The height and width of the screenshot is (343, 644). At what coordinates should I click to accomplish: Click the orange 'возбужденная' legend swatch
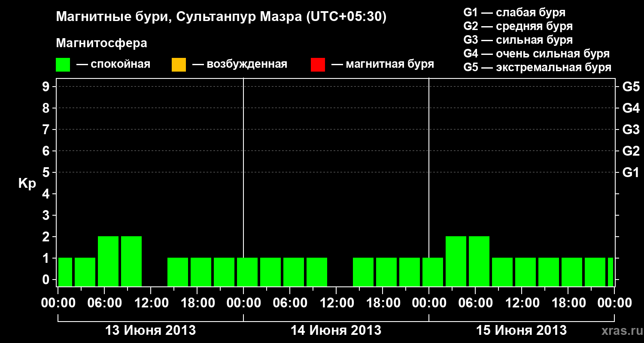pyautogui.click(x=179, y=65)
